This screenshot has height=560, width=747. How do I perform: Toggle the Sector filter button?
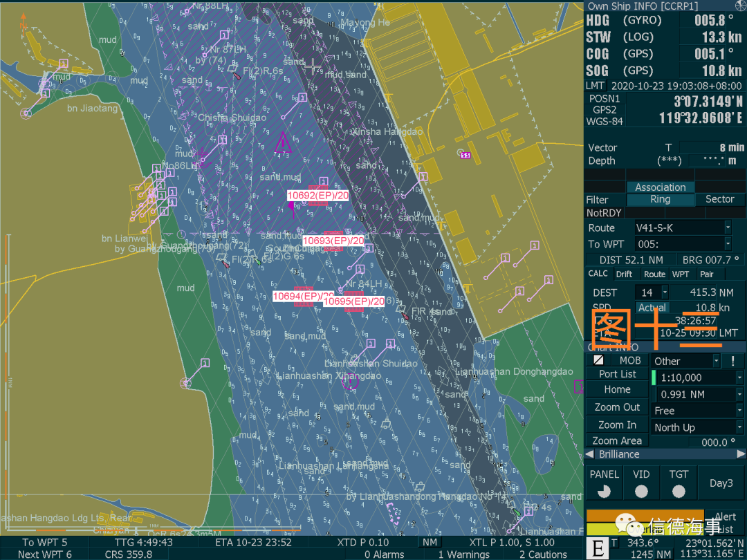[719, 199]
